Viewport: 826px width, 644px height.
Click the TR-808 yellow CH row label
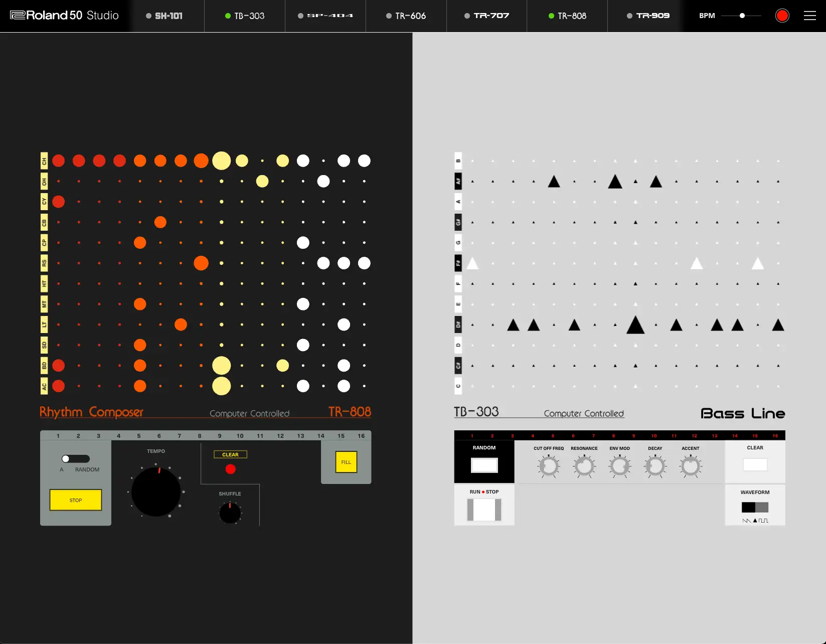click(x=44, y=161)
